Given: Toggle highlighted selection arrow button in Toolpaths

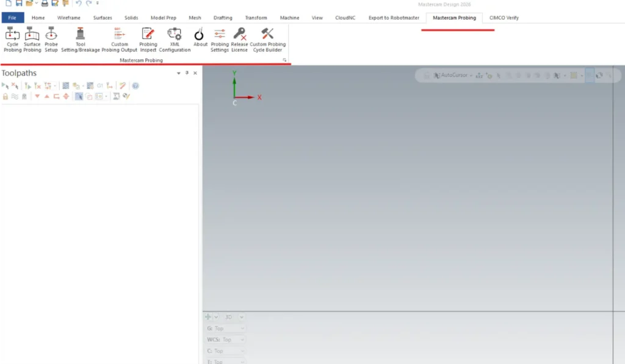Looking at the screenshot, I should tap(79, 96).
